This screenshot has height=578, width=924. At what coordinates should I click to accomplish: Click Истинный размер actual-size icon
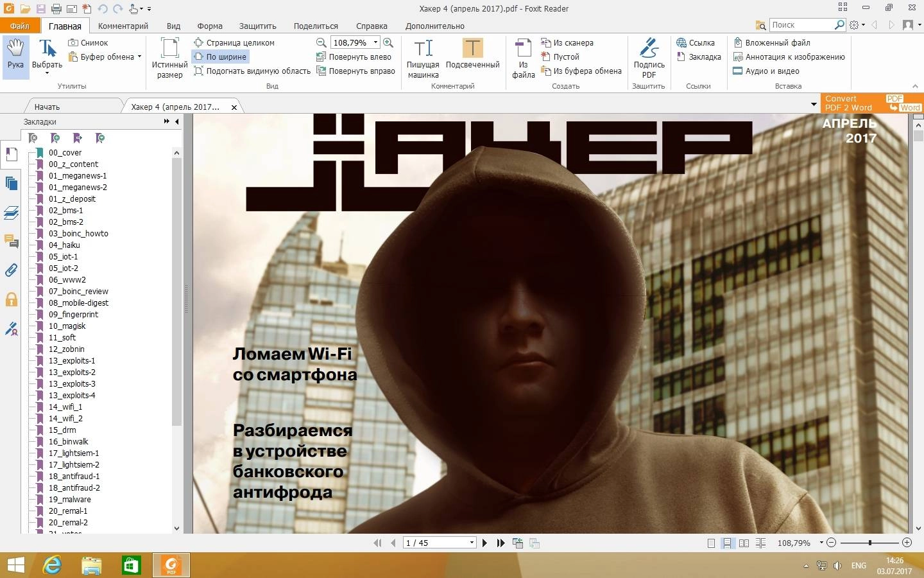pyautogui.click(x=169, y=58)
